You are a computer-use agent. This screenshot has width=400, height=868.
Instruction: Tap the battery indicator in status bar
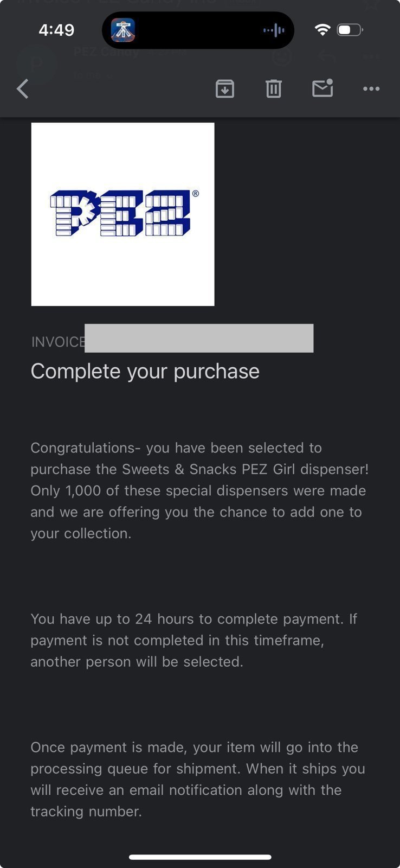click(350, 30)
